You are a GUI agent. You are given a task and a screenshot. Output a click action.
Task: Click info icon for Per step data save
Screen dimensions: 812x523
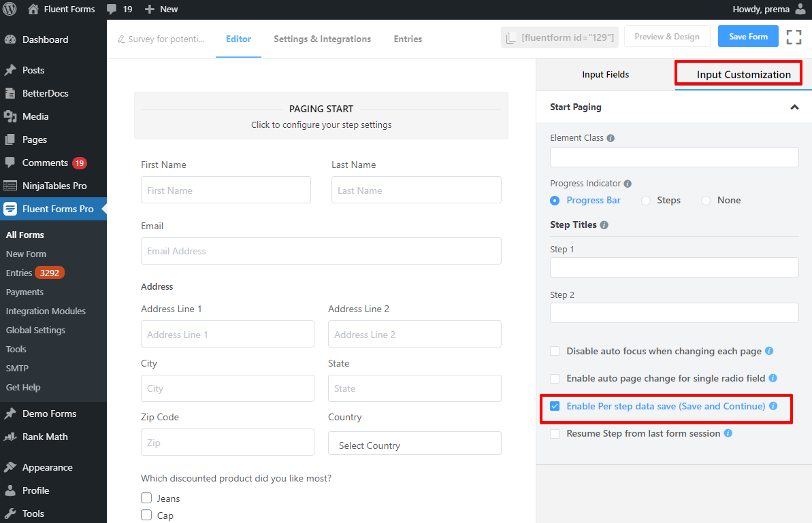coord(773,406)
